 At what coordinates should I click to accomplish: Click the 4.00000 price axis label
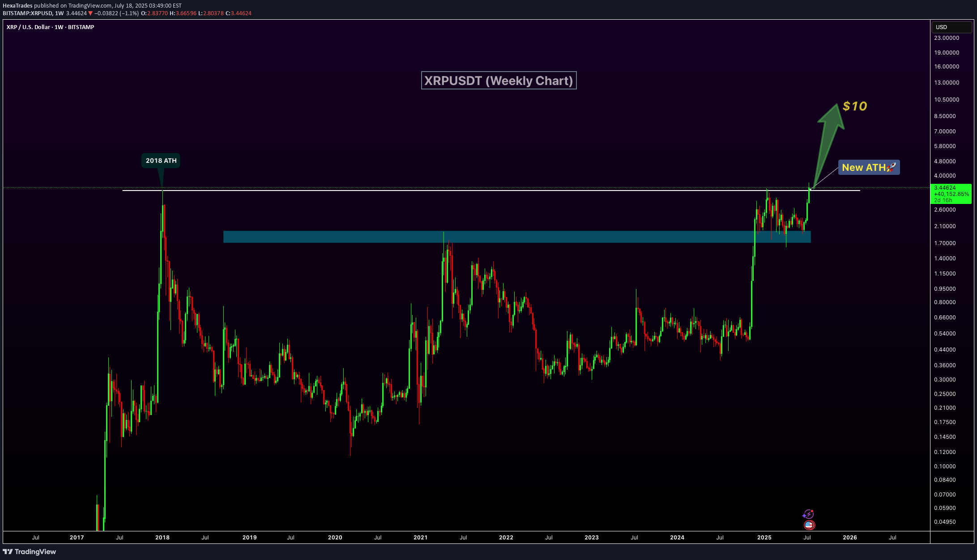coord(945,176)
